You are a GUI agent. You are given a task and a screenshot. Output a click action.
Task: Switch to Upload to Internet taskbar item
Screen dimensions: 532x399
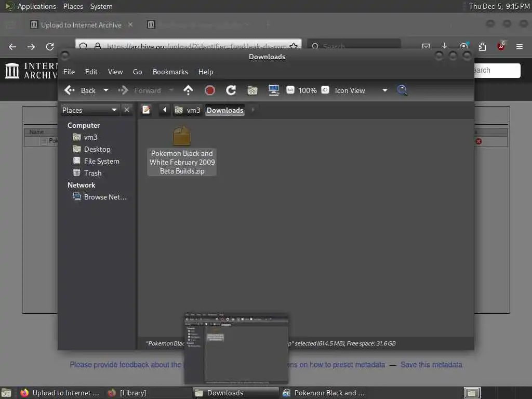tap(59, 393)
